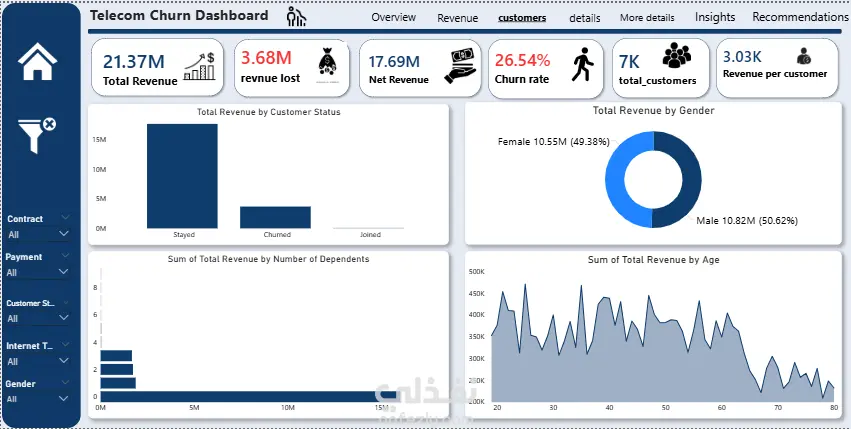Open the Contract filter dropdown
Viewport: 851px width, 429px height.
click(x=63, y=234)
